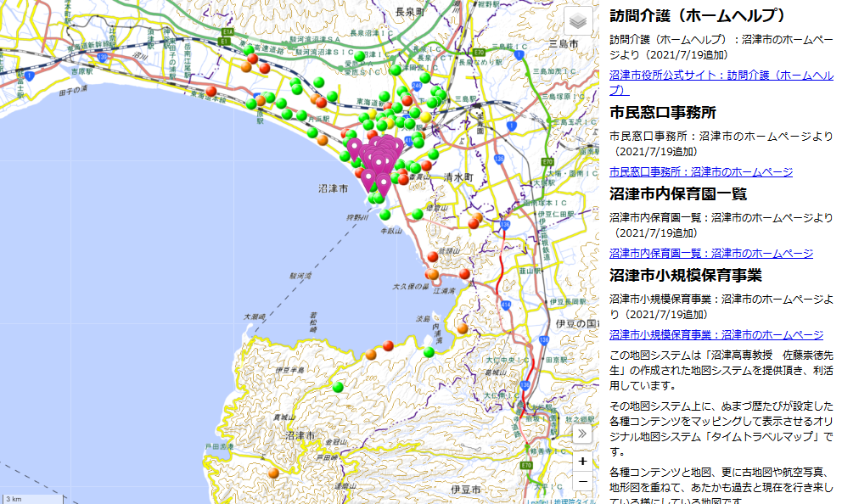Click the red marker near 田子の浦 coast
Image resolution: width=842 pixels, height=504 pixels.
click(x=211, y=92)
